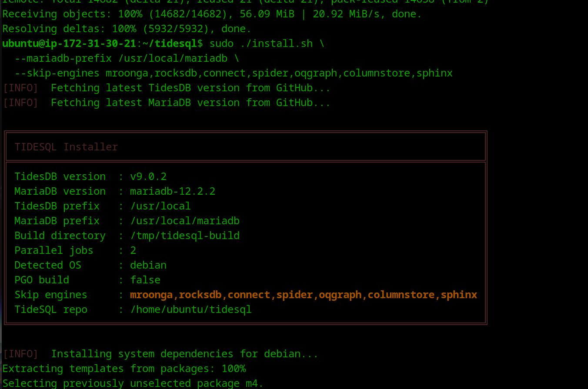This screenshot has height=389, width=588.
Task: Click the 'Fetching latest TidesDB version' log line
Action: 190,88
